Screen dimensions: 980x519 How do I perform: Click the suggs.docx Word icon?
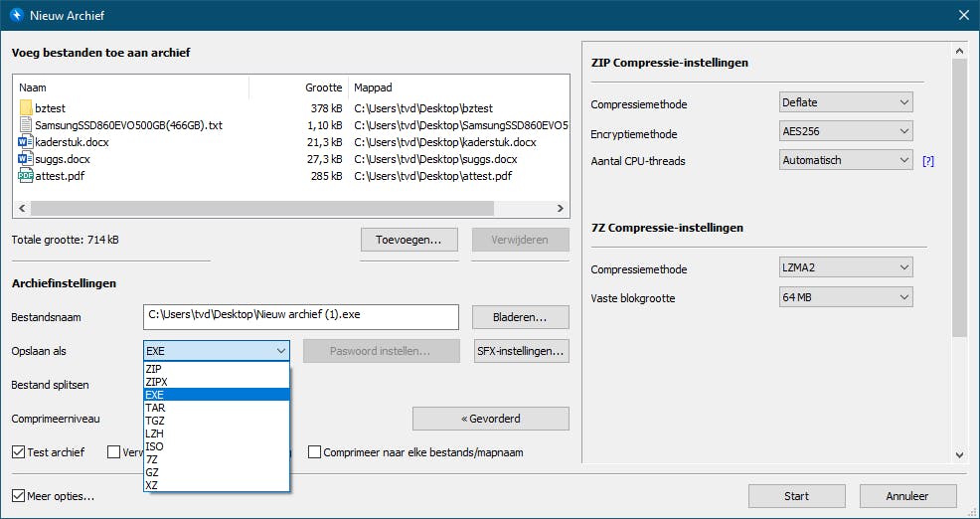pos(26,159)
